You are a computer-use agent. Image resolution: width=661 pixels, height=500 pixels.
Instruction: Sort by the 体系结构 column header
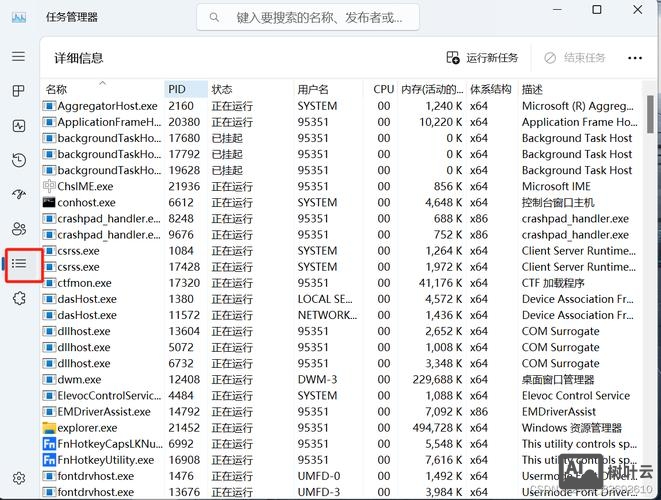(491, 89)
